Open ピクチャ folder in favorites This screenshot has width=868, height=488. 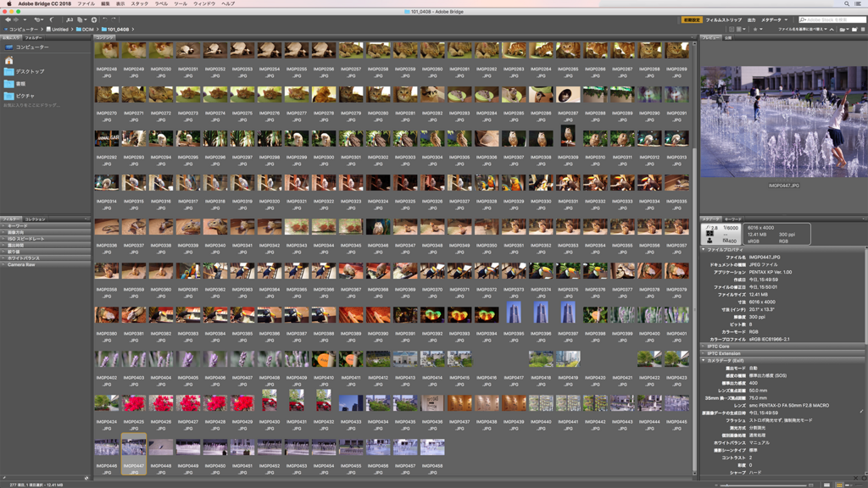click(25, 96)
